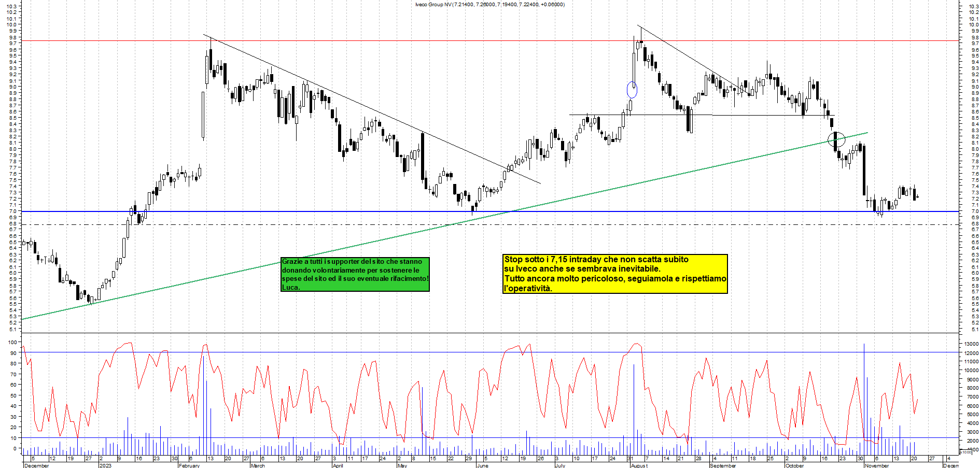Click the 100 label on the oscillator scale
The width and height of the screenshot is (980, 468).
click(x=13, y=343)
